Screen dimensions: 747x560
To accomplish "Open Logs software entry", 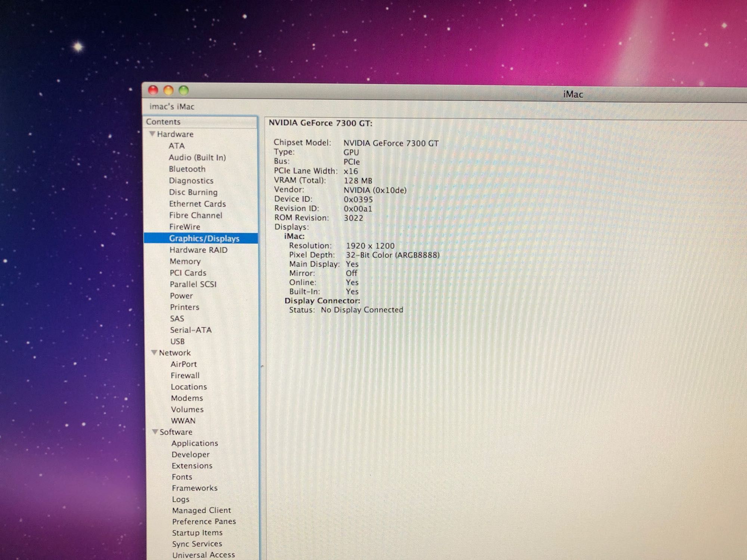I will point(181,499).
